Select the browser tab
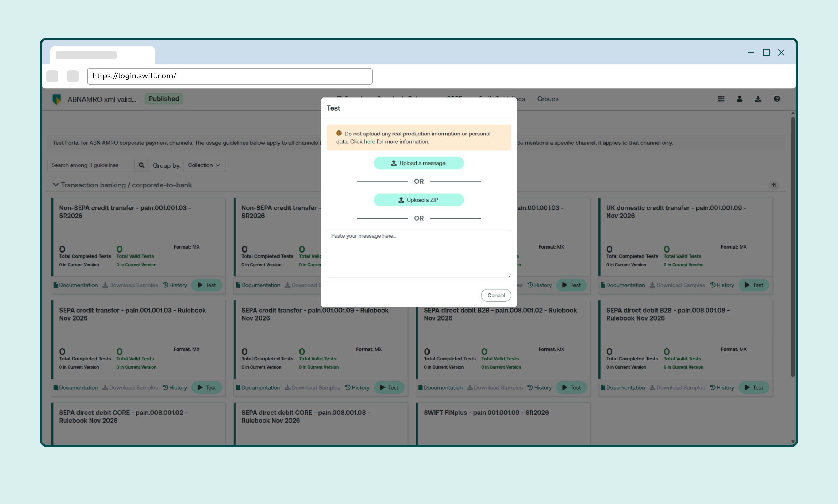Viewport: 838px width, 504px height. pyautogui.click(x=103, y=55)
